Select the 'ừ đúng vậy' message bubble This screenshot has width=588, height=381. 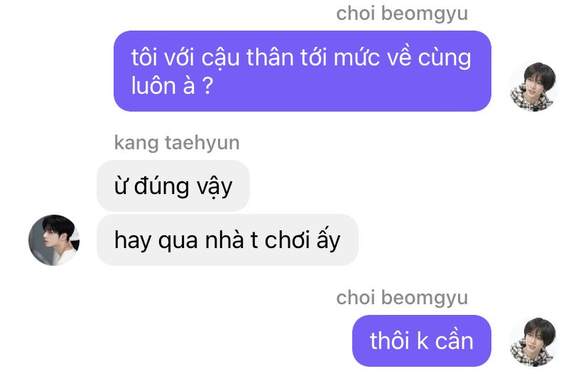(x=173, y=186)
